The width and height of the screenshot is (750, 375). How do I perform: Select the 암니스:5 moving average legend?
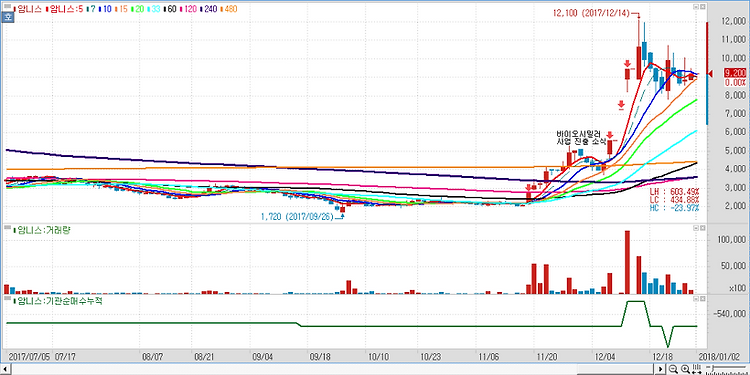point(64,8)
